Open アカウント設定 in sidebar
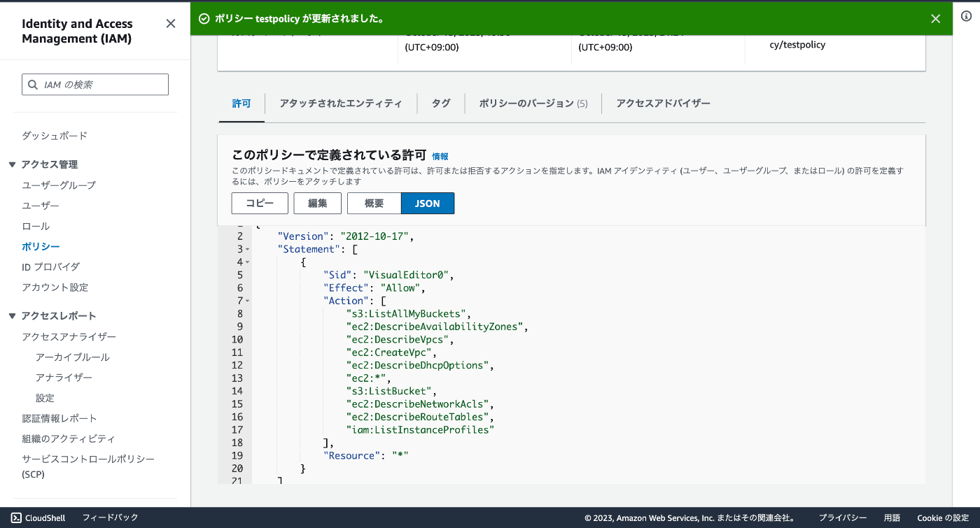 [55, 287]
